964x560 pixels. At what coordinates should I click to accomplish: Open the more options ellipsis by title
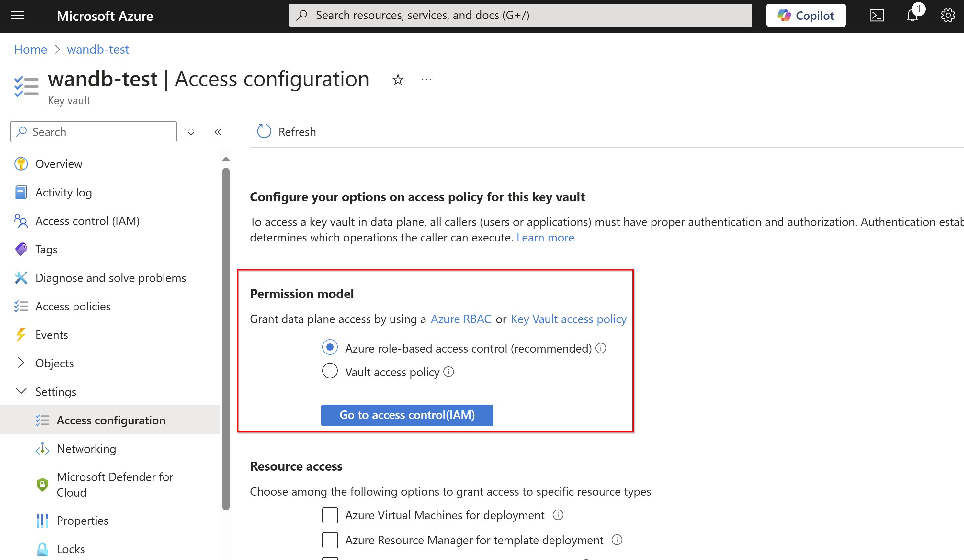pos(426,80)
